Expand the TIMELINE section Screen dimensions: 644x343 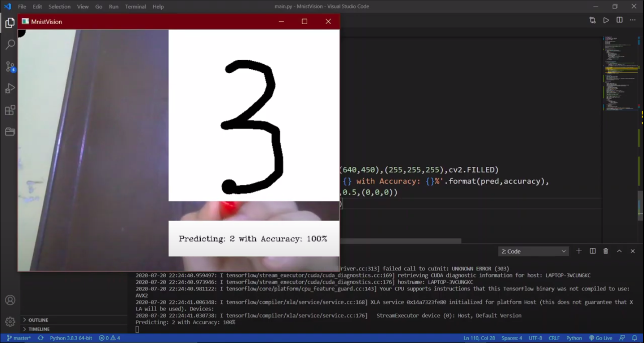pos(39,329)
